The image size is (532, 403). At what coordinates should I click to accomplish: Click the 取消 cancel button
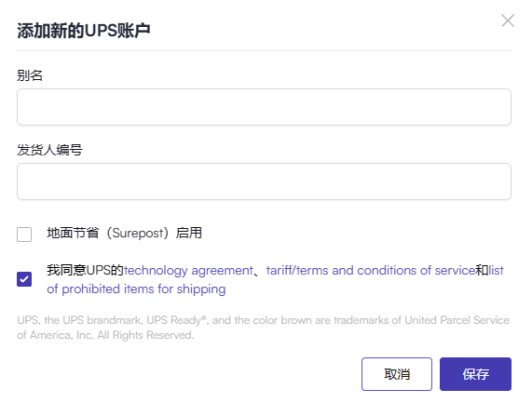click(x=397, y=374)
